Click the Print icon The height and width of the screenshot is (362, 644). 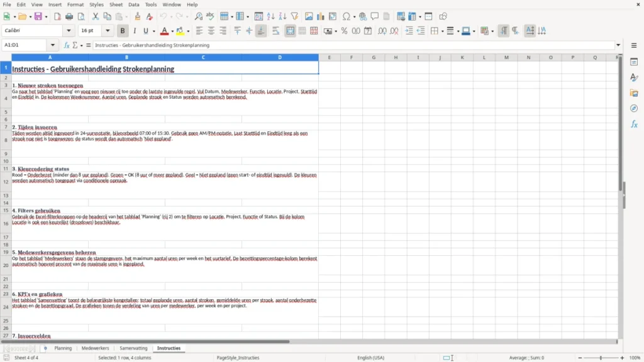[69, 16]
